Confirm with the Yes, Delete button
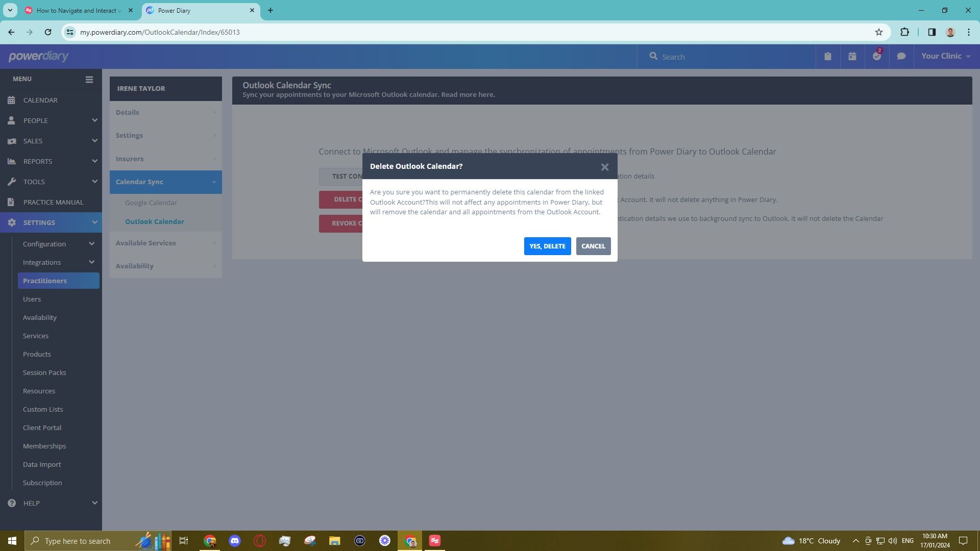 [x=547, y=246]
